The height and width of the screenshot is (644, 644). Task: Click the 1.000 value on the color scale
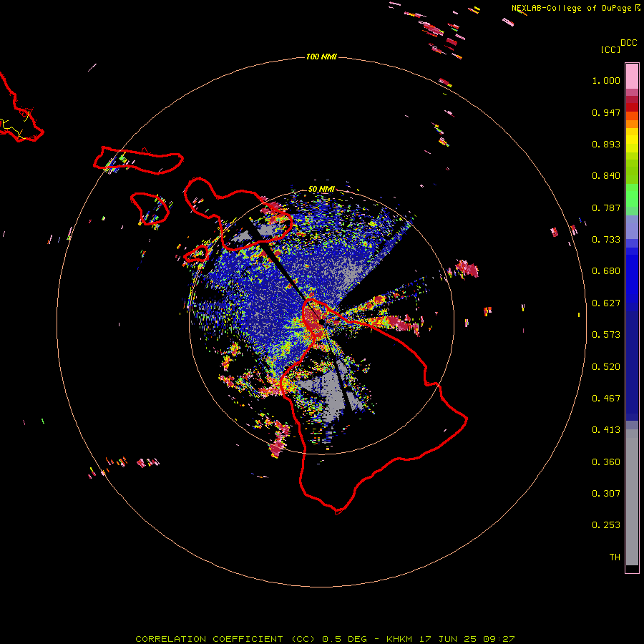(x=606, y=80)
